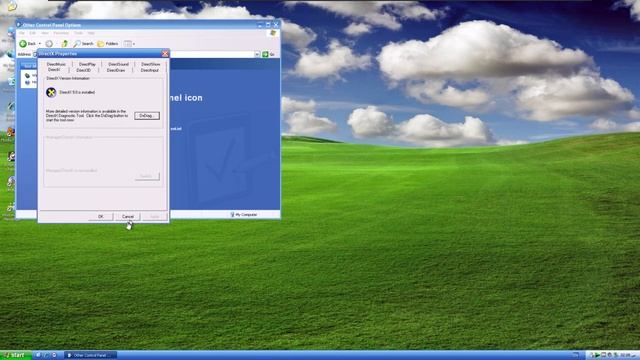Click OK in the DirectX Properties dialog

pyautogui.click(x=101, y=216)
